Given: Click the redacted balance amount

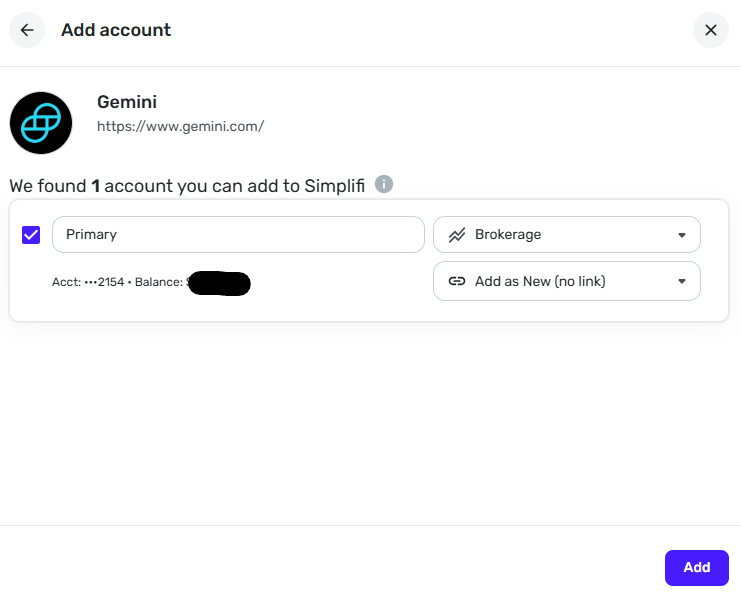Looking at the screenshot, I should click(220, 283).
